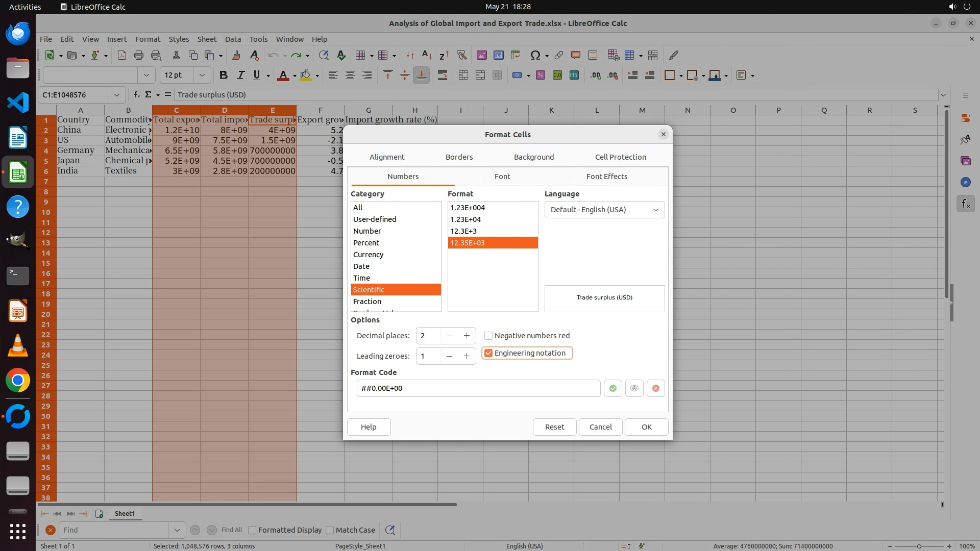Tick the Match Case checkbox
980x551 pixels.
pyautogui.click(x=330, y=530)
